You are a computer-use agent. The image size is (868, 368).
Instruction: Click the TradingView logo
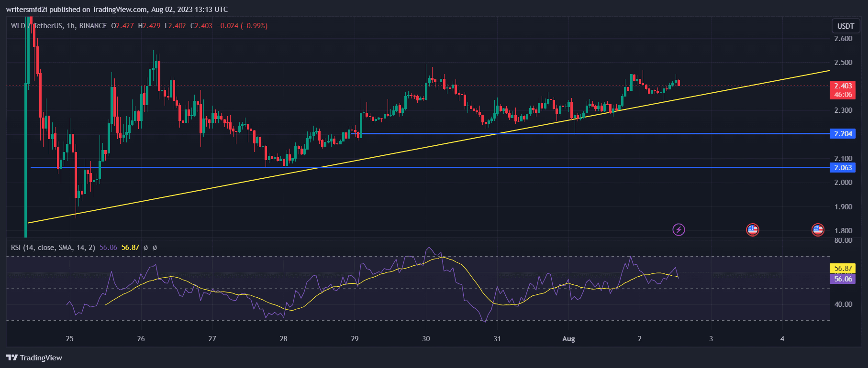pos(34,357)
